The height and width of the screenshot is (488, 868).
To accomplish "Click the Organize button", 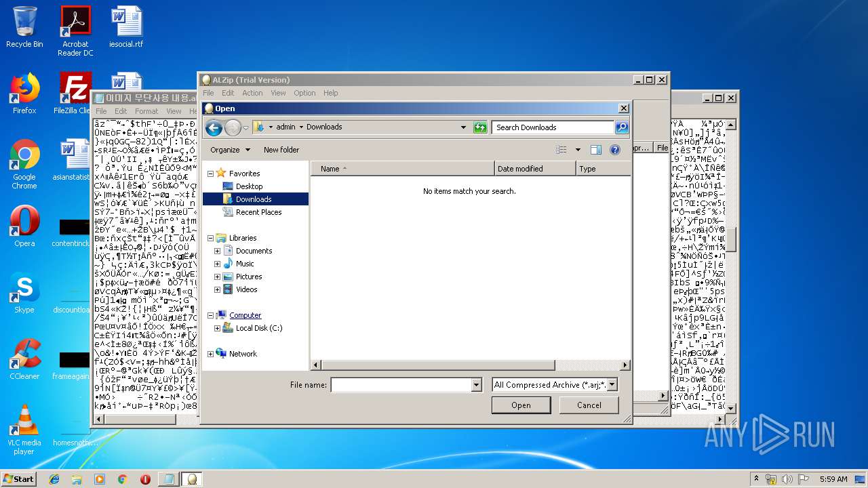I will tap(230, 150).
